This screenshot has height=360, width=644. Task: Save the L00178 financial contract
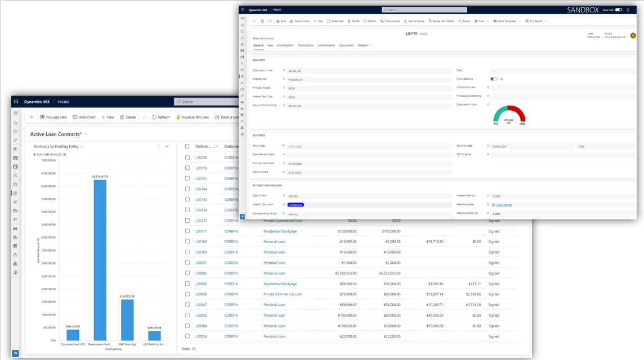(281, 21)
